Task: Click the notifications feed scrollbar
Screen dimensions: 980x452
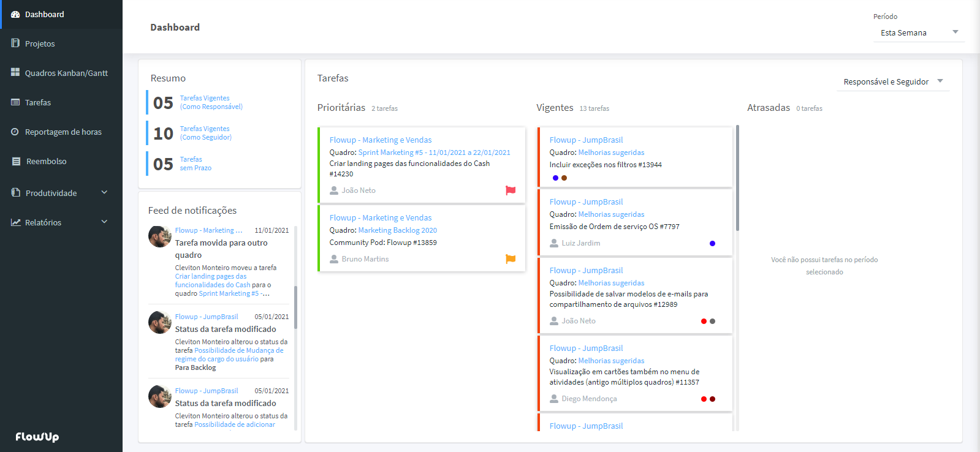Action: [x=295, y=307]
